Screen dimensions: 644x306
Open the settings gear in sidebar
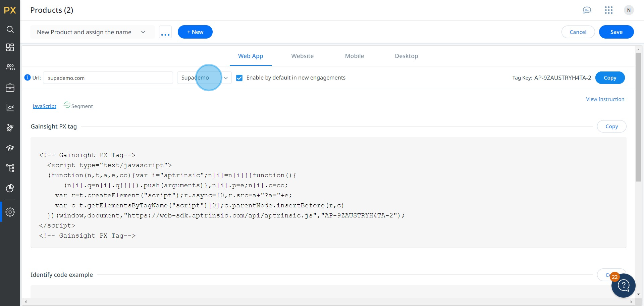point(10,212)
